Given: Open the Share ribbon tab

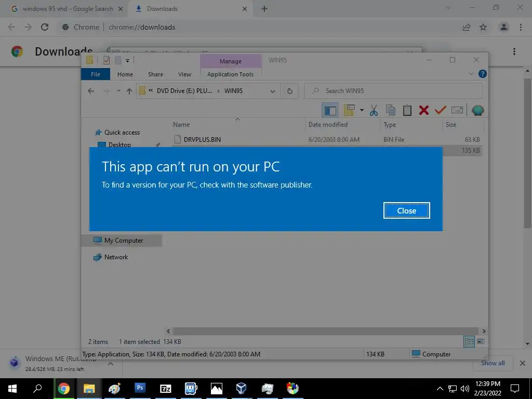Looking at the screenshot, I should pos(155,74).
